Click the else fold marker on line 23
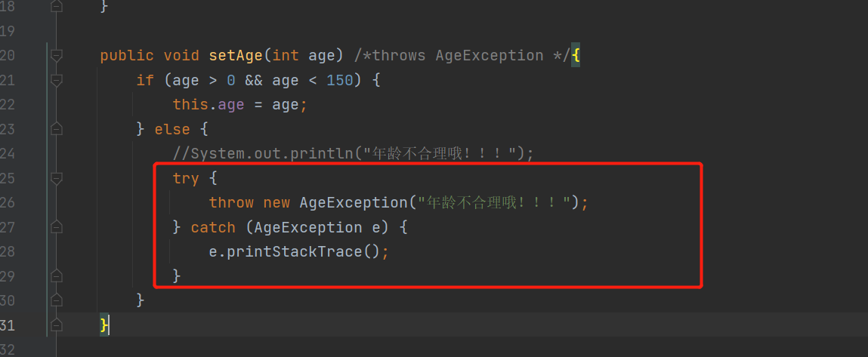 tap(57, 129)
